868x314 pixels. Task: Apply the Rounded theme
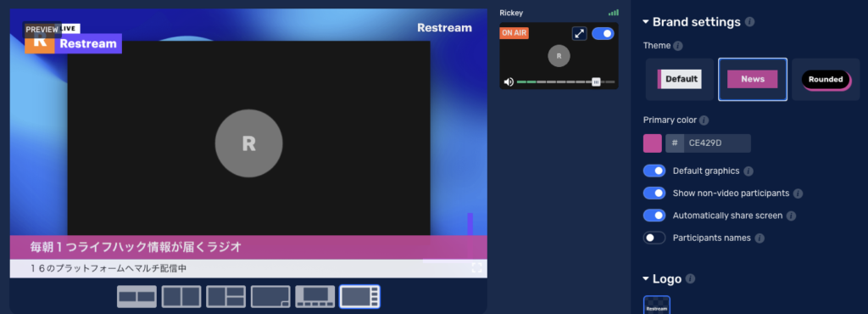[826, 79]
